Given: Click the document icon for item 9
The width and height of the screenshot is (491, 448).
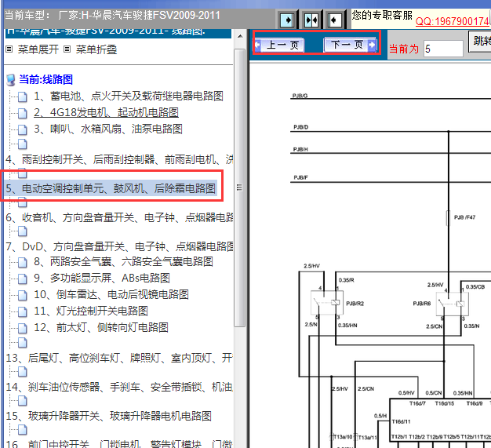Looking at the screenshot, I should (23, 279).
